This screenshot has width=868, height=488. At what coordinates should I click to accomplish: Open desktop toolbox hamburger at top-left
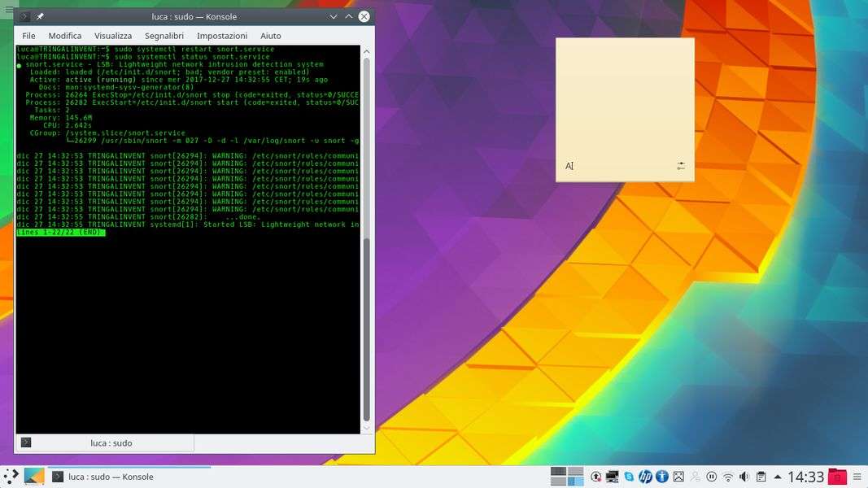click(9, 10)
